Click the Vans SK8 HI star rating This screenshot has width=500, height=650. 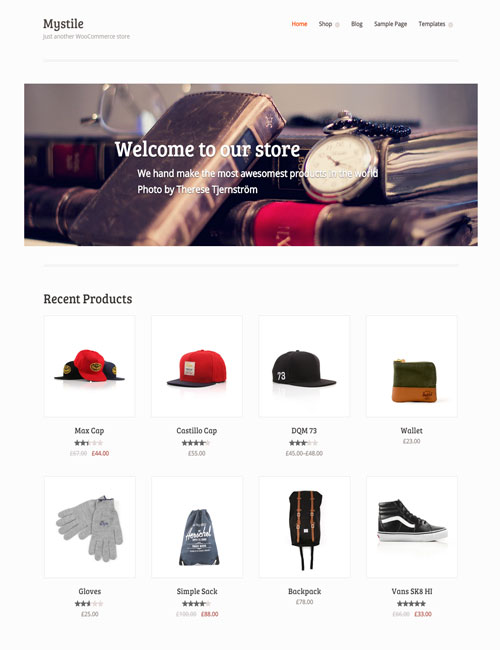coord(411,604)
